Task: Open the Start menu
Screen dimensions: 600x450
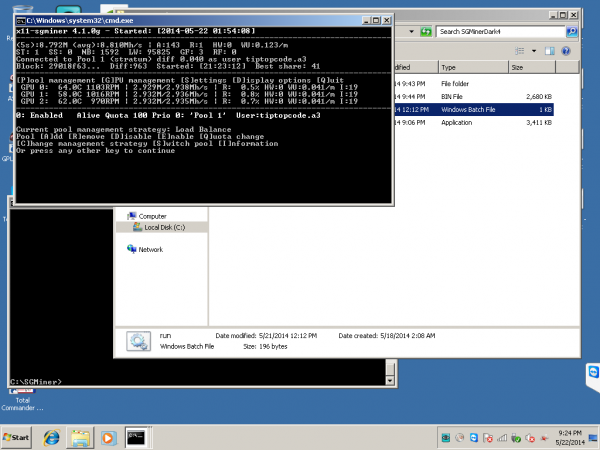Action: point(16,437)
